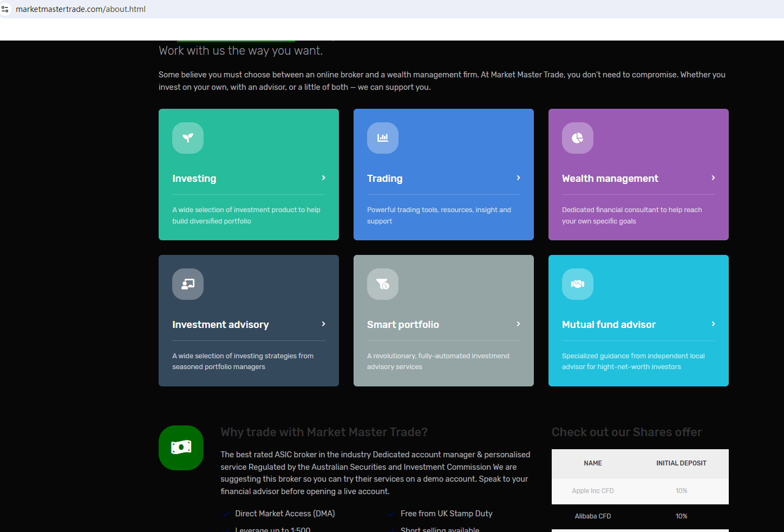Expand the Wealth management chevron arrow
Image resolution: width=784 pixels, height=532 pixels.
713,178
